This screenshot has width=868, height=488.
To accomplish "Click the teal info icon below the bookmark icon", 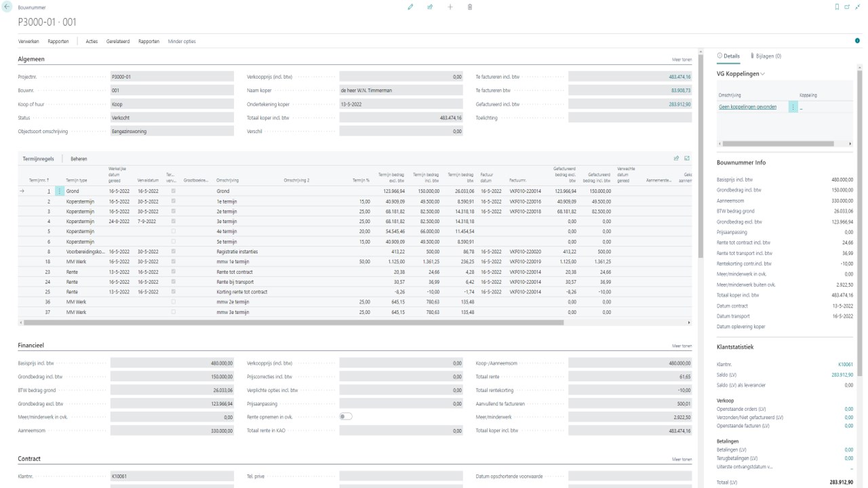I will pyautogui.click(x=857, y=41).
